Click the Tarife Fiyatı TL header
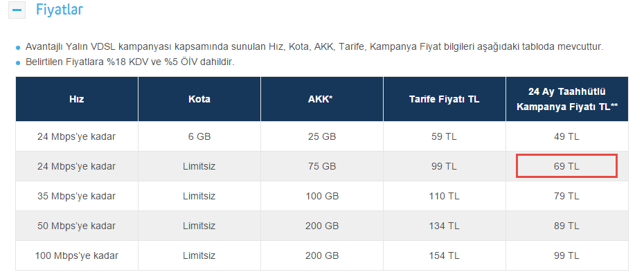 pos(444,99)
